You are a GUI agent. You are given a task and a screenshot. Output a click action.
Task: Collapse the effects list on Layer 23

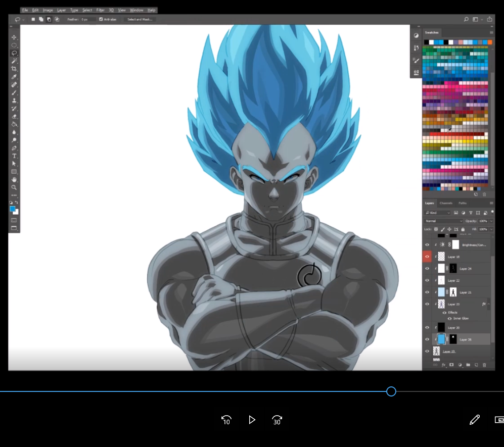click(488, 304)
